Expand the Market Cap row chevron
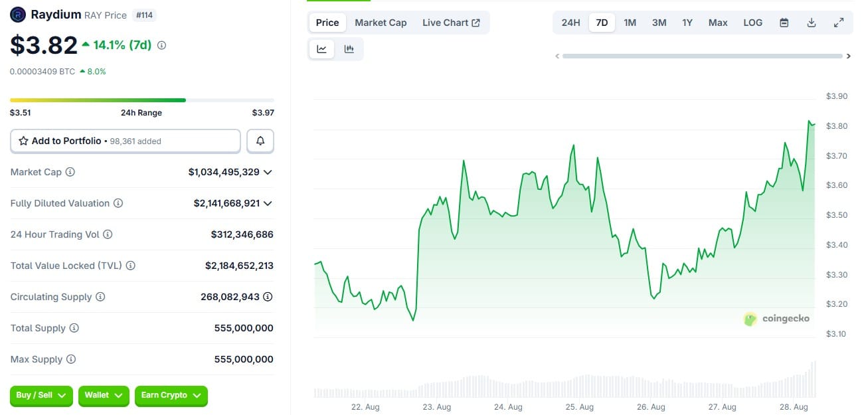This screenshot has width=868, height=415. (268, 172)
